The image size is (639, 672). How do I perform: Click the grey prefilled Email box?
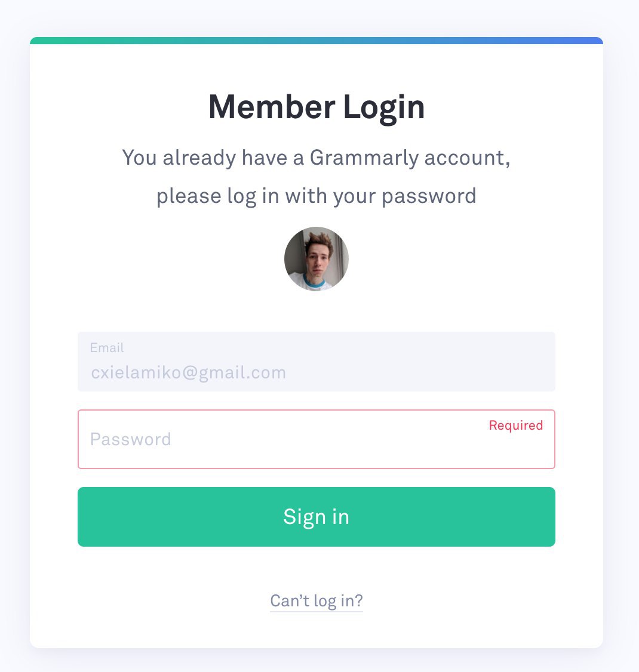coord(317,361)
